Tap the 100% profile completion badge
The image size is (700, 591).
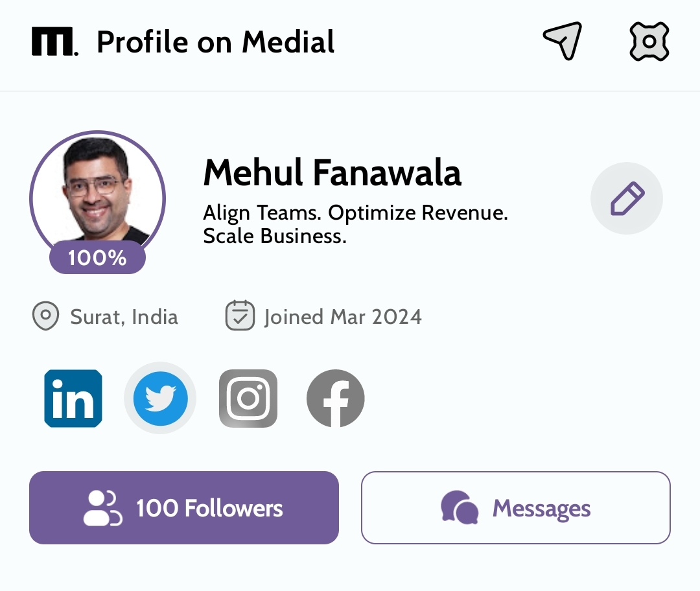click(x=97, y=258)
